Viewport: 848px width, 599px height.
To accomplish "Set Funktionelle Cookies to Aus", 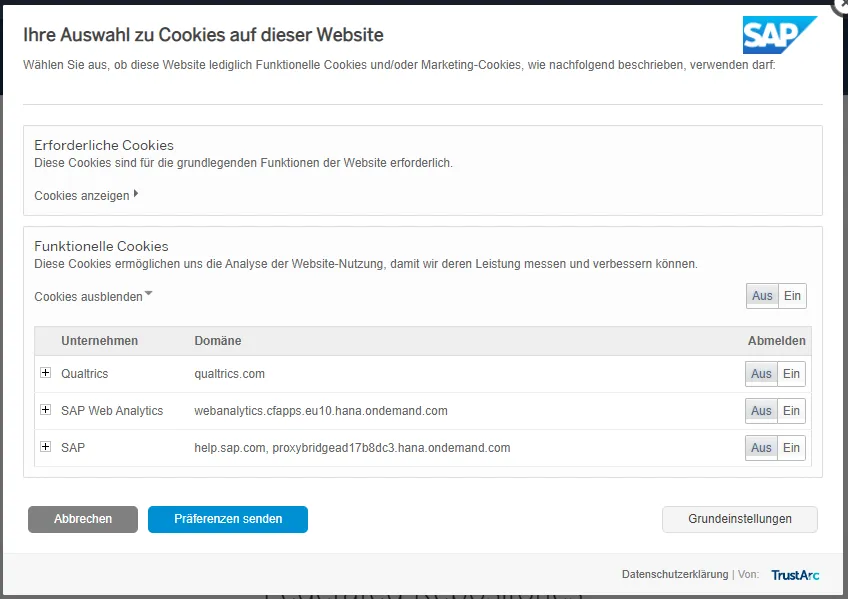I will [x=762, y=296].
